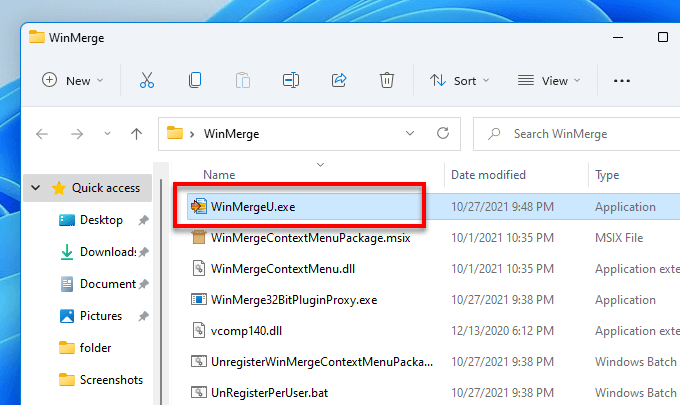Open Downloads in the navigation pane

coord(108,252)
